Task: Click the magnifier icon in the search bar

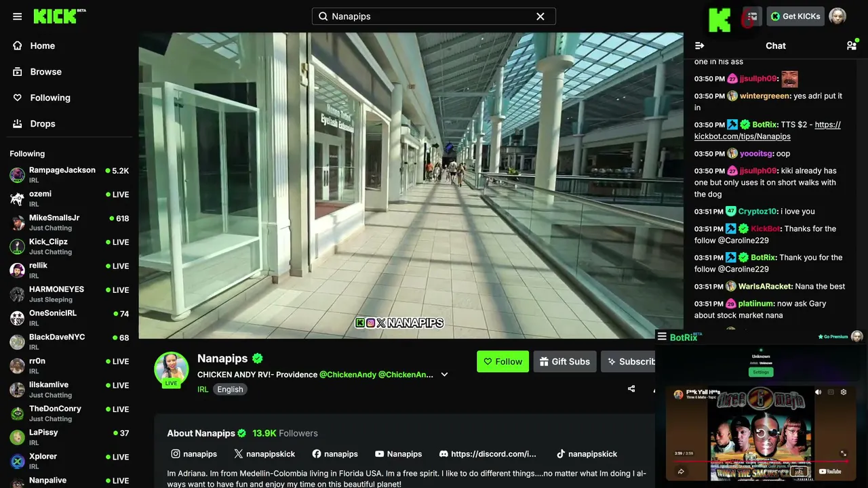Action: click(x=323, y=16)
